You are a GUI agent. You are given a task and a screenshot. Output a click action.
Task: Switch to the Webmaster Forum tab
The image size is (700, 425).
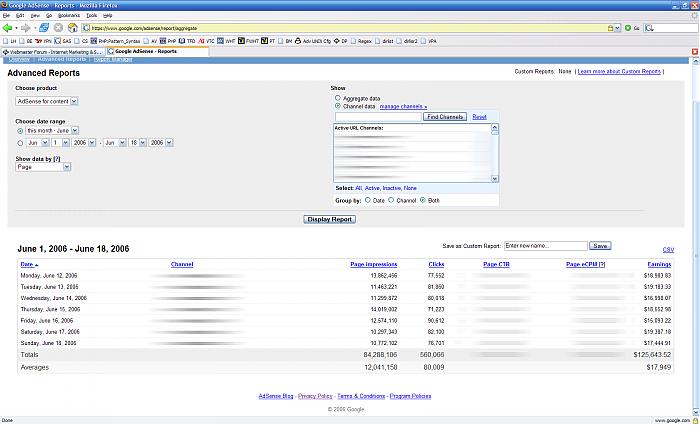55,51
